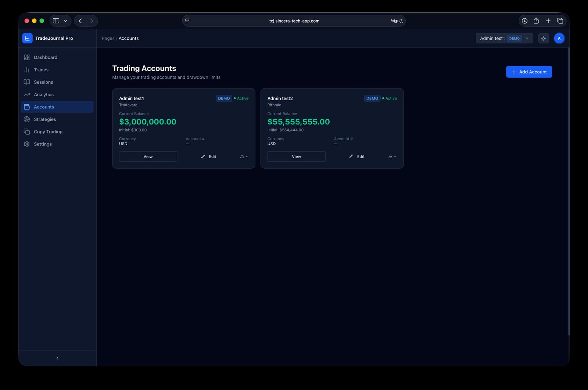Collapse the sidebar with the bottom chevron
Viewport: 588px width, 390px height.
tap(57, 358)
